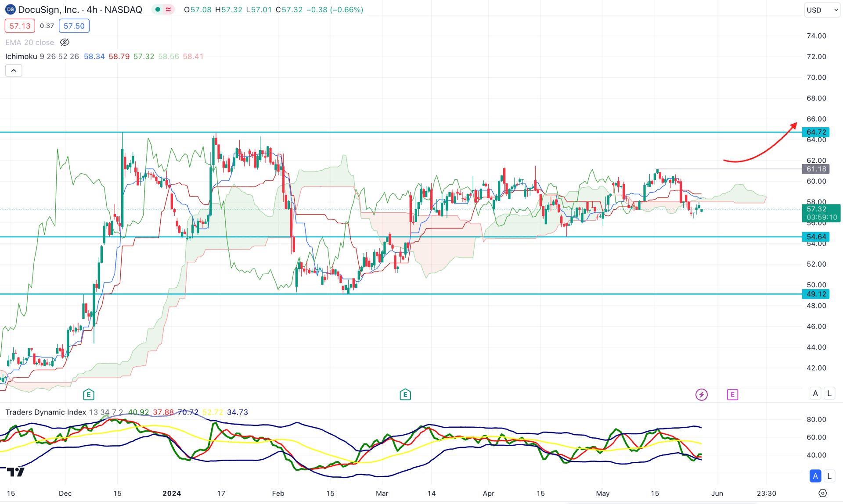Click the 64.72 horizontal line price label
The image size is (843, 504).
click(816, 132)
